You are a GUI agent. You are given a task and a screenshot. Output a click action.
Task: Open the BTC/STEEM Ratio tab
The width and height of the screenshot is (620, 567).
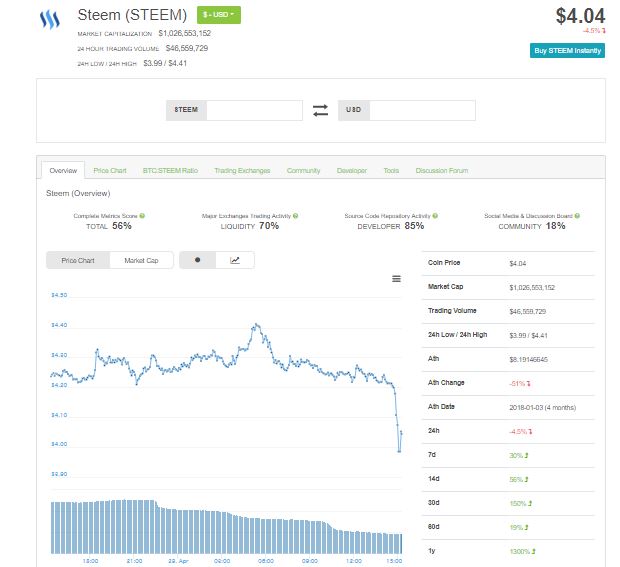point(170,171)
